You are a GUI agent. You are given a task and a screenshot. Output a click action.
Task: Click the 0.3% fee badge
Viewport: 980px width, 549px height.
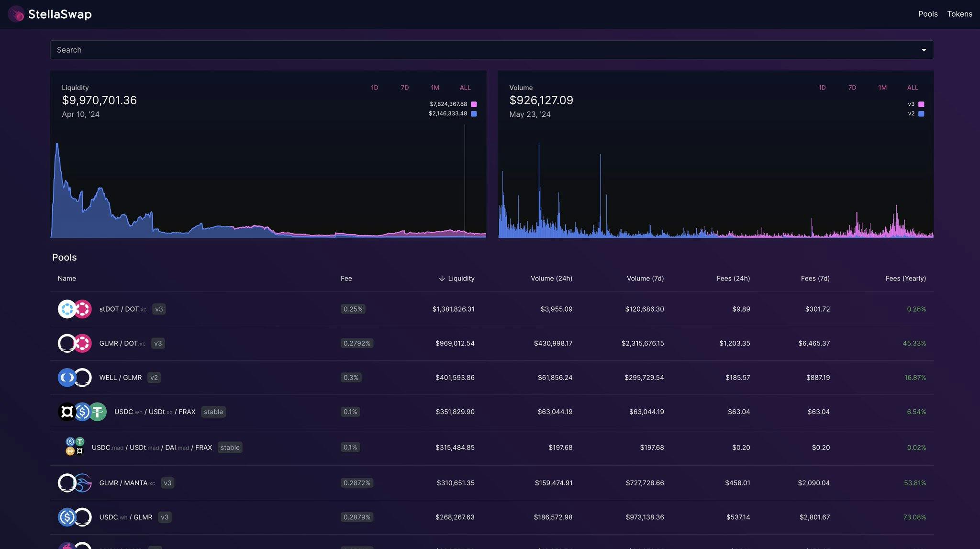click(351, 378)
